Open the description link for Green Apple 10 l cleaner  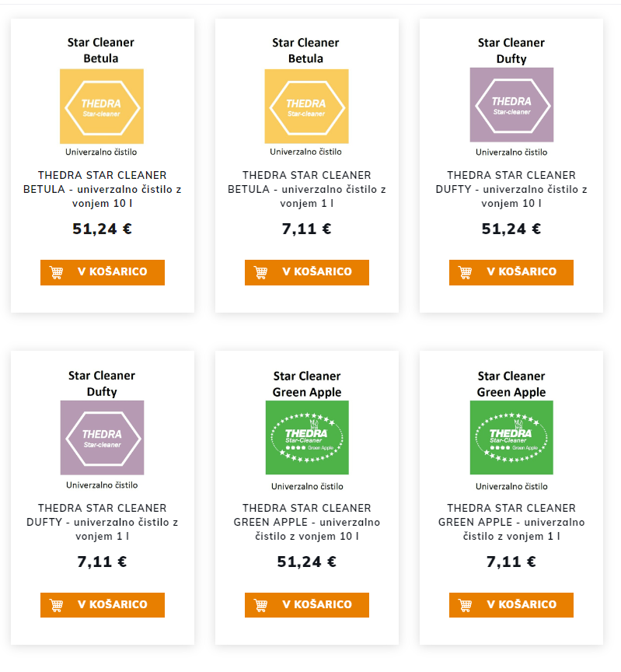tap(306, 522)
